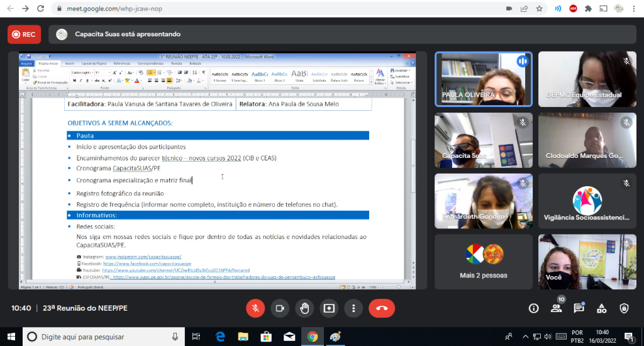644x346 pixels.
Task: Leave the call with red hang-up button
Action: coord(381,308)
